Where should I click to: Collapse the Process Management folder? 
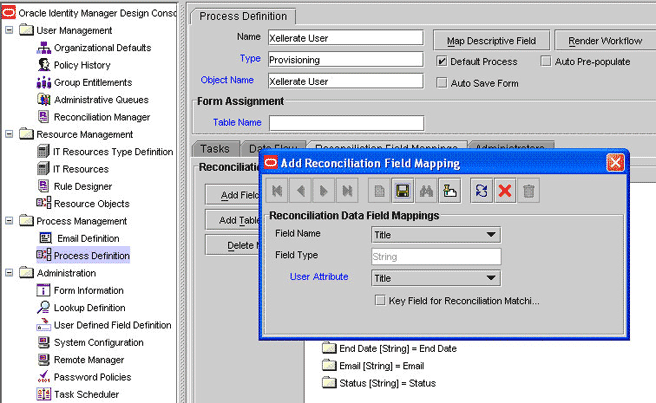pyautogui.click(x=9, y=221)
